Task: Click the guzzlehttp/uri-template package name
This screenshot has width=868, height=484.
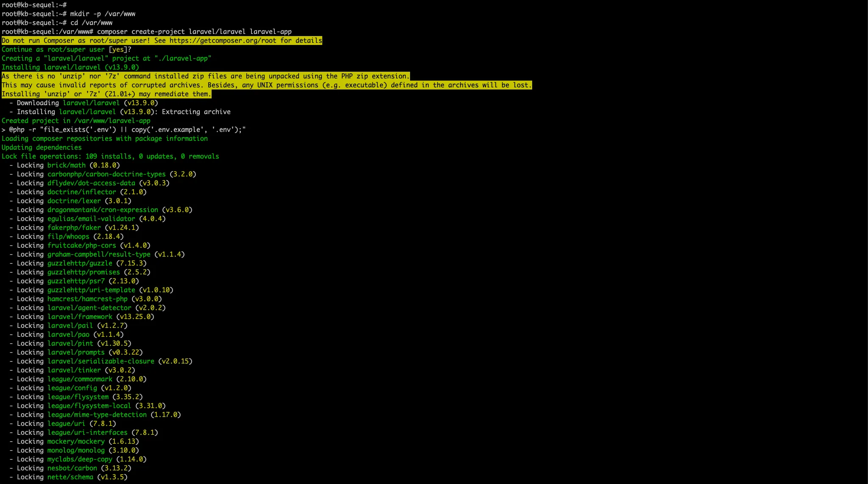Action: (x=91, y=290)
